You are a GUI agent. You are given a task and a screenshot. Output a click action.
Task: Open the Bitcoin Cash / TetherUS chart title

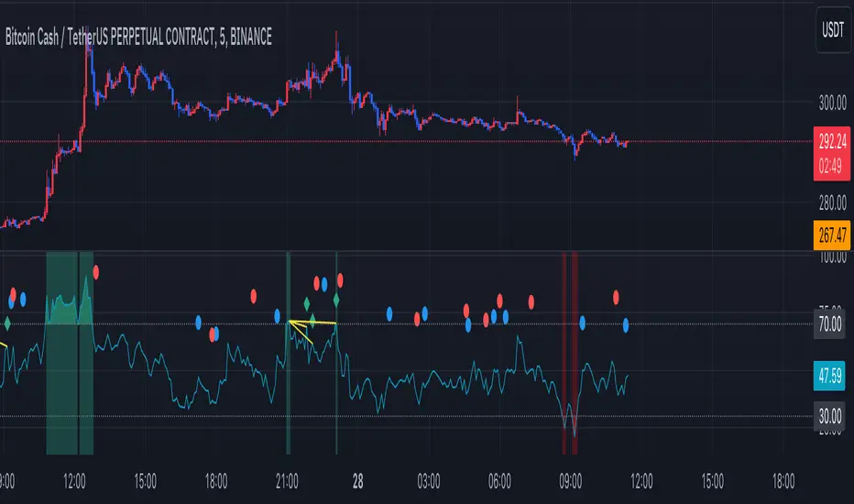tap(138, 37)
